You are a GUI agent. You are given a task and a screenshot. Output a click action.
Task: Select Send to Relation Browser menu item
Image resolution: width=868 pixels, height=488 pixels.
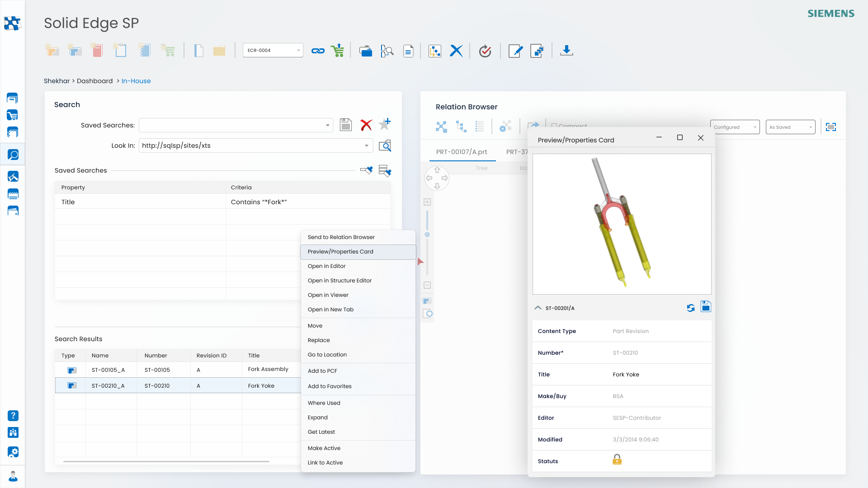click(358, 237)
